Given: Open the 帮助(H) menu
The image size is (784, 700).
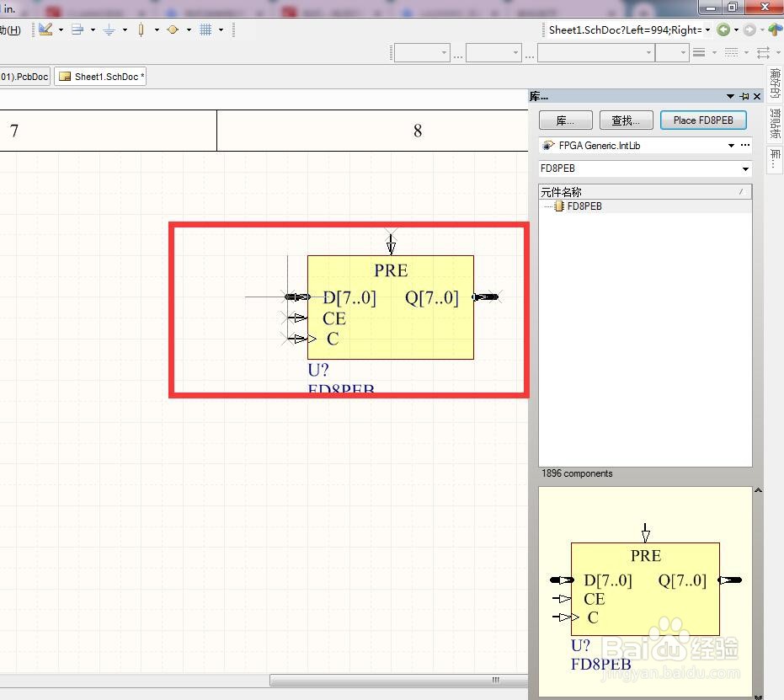Looking at the screenshot, I should point(10,30).
